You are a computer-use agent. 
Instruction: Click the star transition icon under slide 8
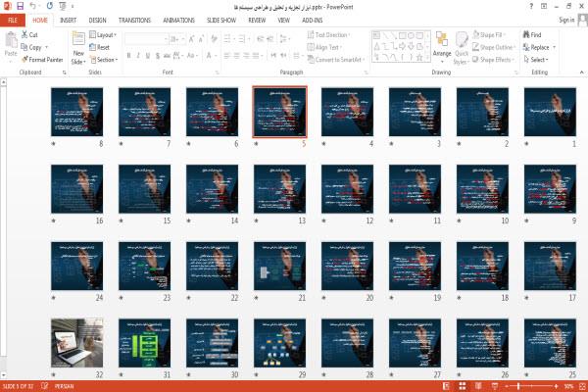tap(53, 144)
